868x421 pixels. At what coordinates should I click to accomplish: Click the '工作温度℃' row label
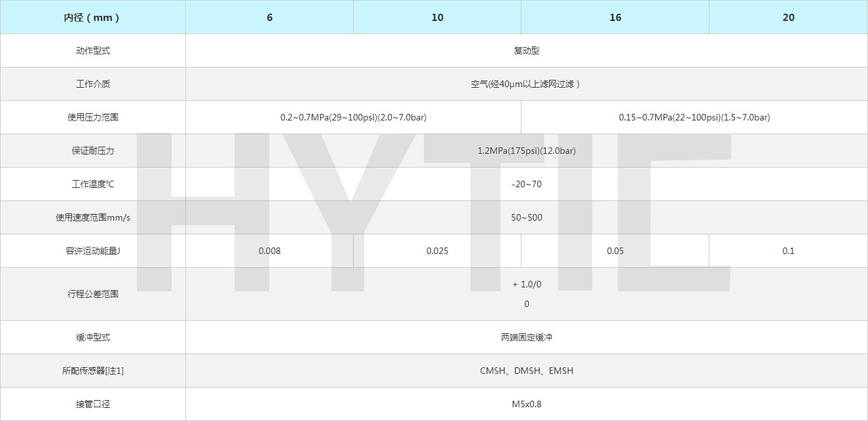coord(92,184)
